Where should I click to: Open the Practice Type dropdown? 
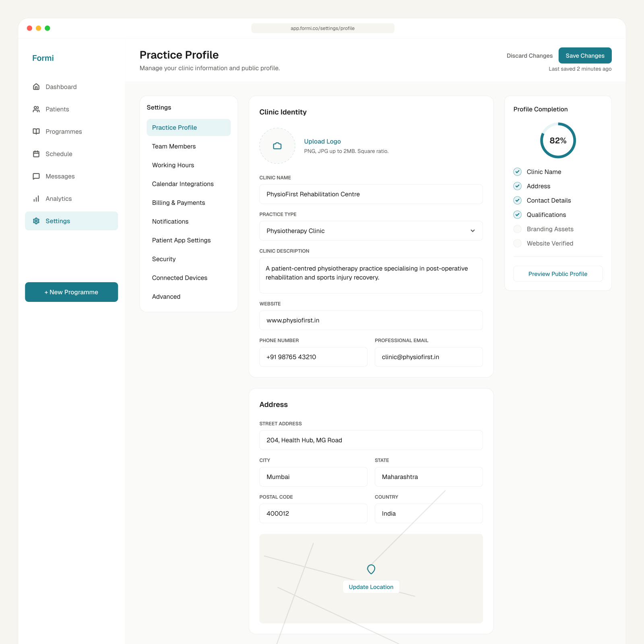point(371,231)
